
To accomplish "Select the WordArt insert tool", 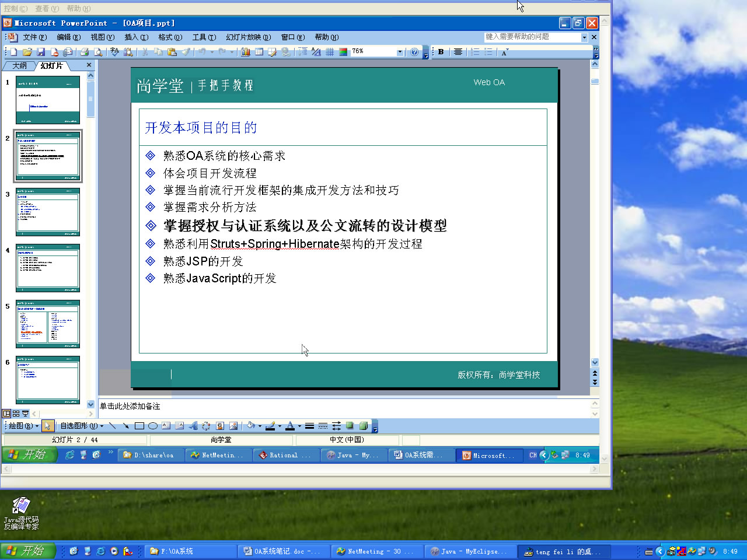I will click(193, 426).
